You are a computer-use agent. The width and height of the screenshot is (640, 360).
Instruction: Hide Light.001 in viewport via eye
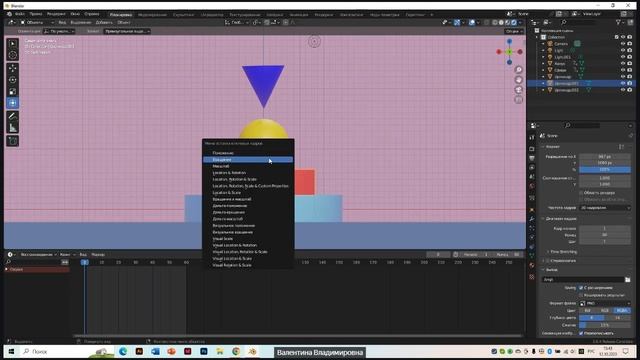[623, 57]
